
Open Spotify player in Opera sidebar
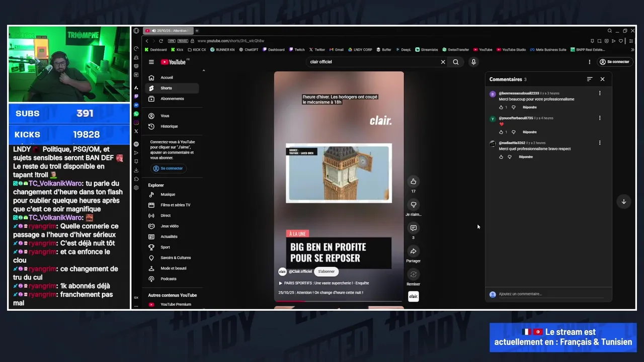136,144
